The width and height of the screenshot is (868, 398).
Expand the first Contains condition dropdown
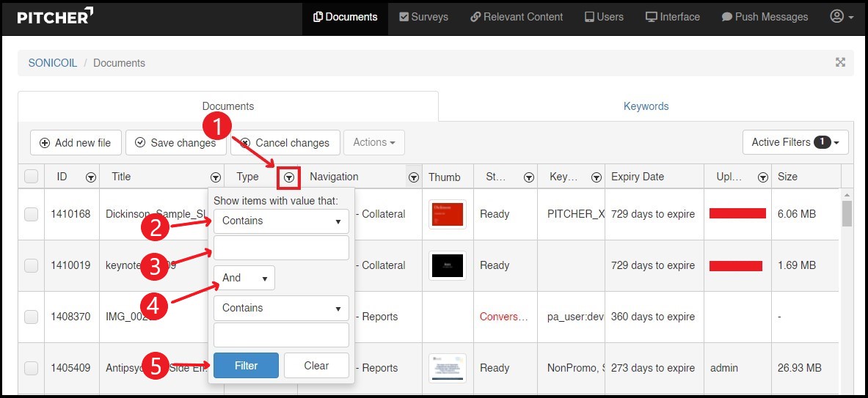[281, 221]
